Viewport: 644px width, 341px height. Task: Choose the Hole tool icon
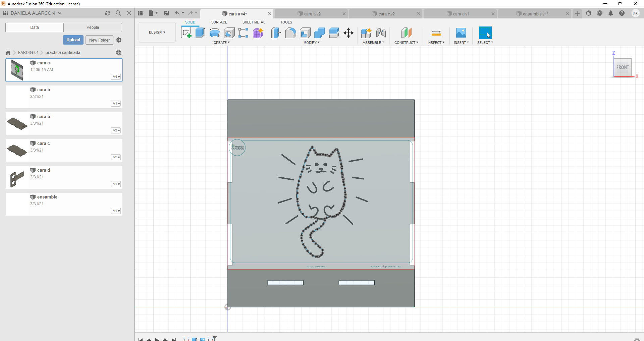229,33
